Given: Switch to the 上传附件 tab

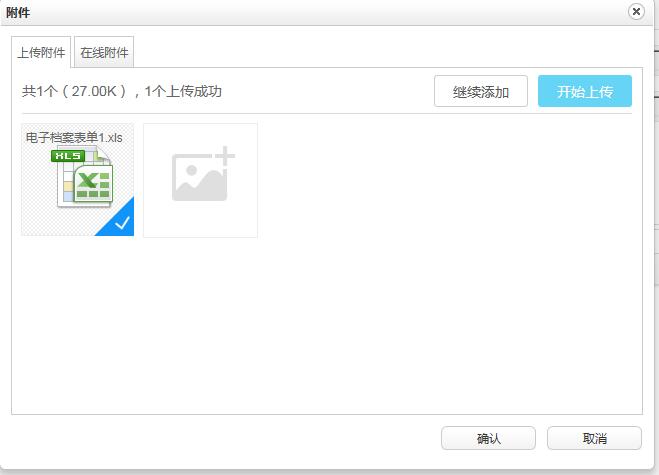Looking at the screenshot, I should [x=41, y=52].
